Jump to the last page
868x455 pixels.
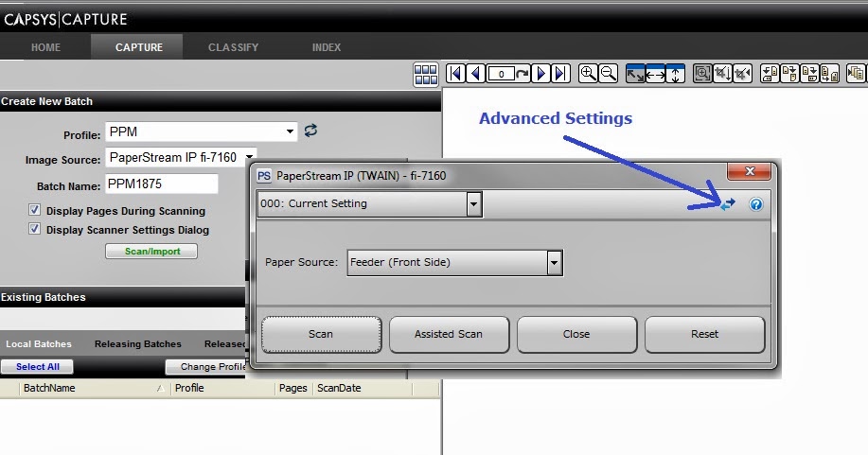[560, 74]
